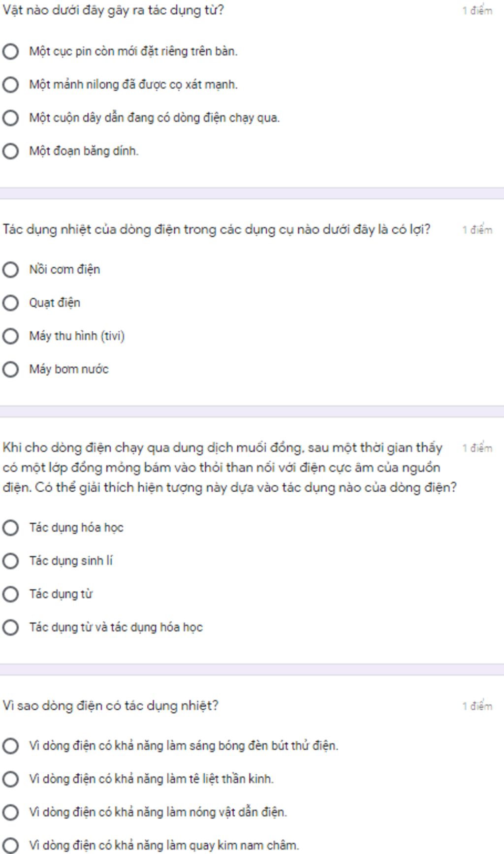Click the question text about 'dung dịch muối đồng'

(x=229, y=468)
